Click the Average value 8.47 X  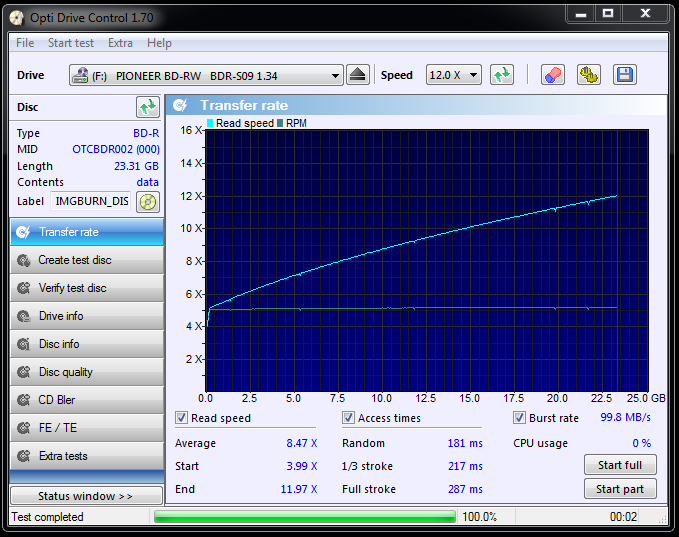tap(302, 443)
